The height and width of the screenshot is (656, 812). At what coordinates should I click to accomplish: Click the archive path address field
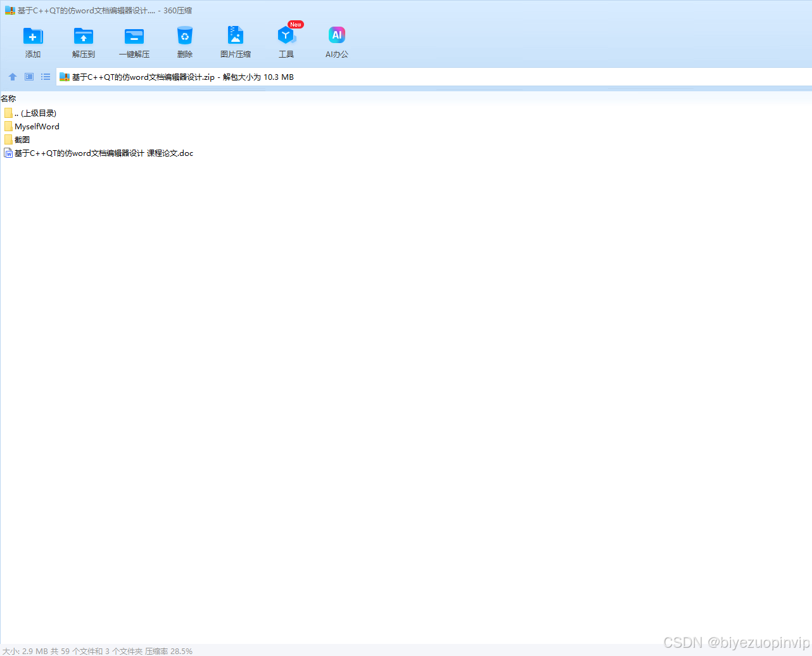434,77
